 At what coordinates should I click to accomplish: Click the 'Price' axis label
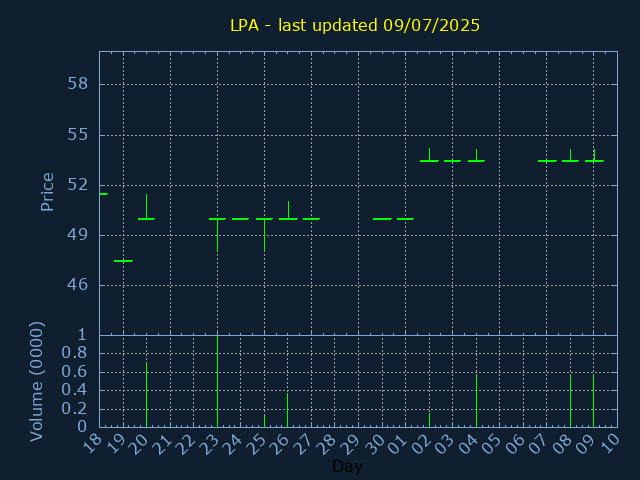pos(47,192)
